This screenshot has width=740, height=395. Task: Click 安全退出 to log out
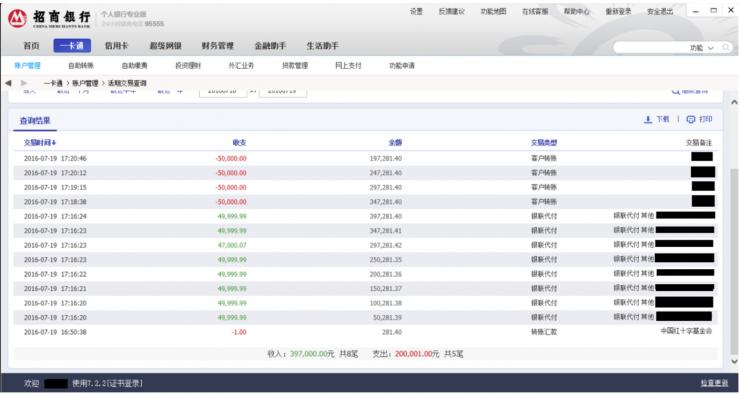coord(660,11)
